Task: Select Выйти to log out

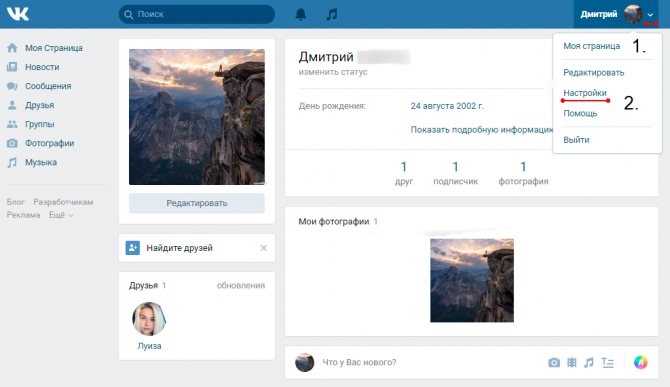Action: click(576, 140)
